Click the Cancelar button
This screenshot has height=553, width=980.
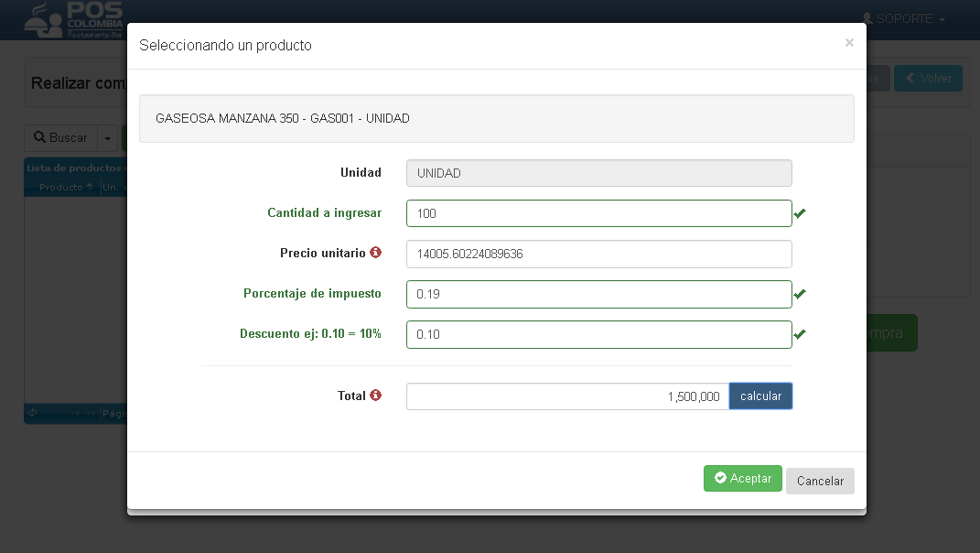point(820,481)
